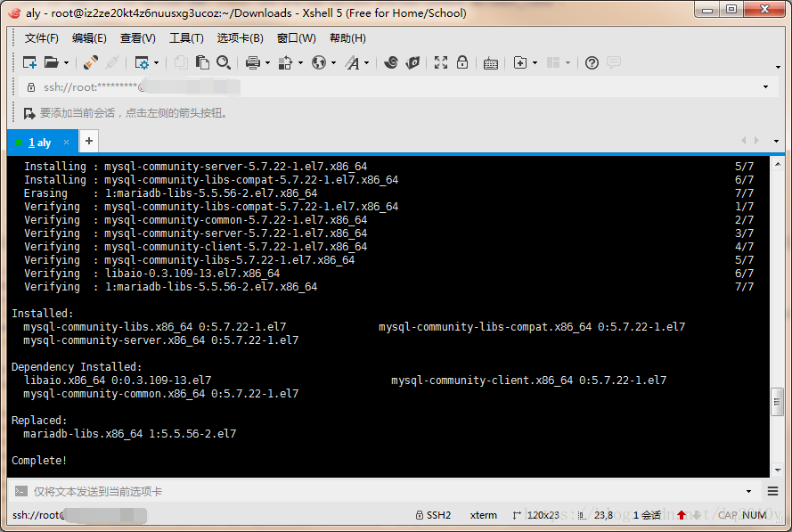The image size is (792, 532).
Task: Click the tab scroll left arrow
Action: (x=744, y=141)
